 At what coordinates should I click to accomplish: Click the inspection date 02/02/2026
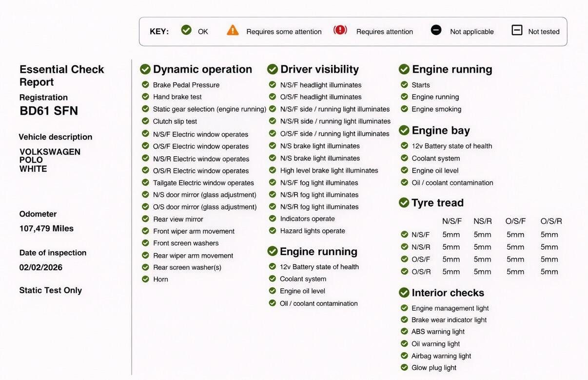pos(41,267)
